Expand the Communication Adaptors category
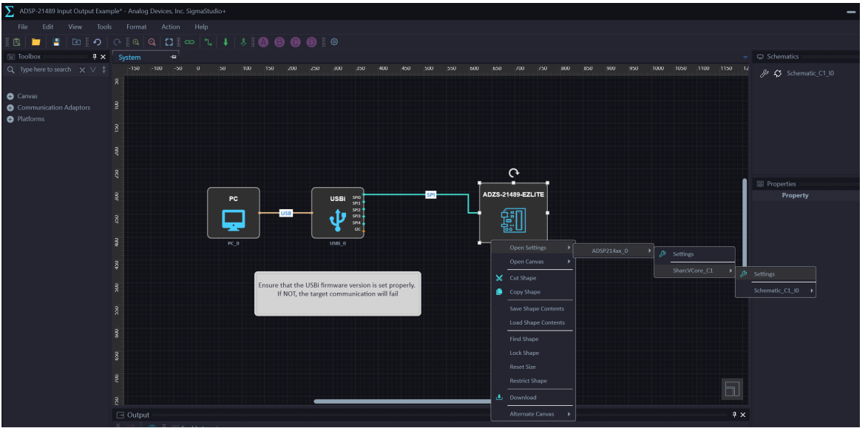The width and height of the screenshot is (868, 431). [10, 108]
